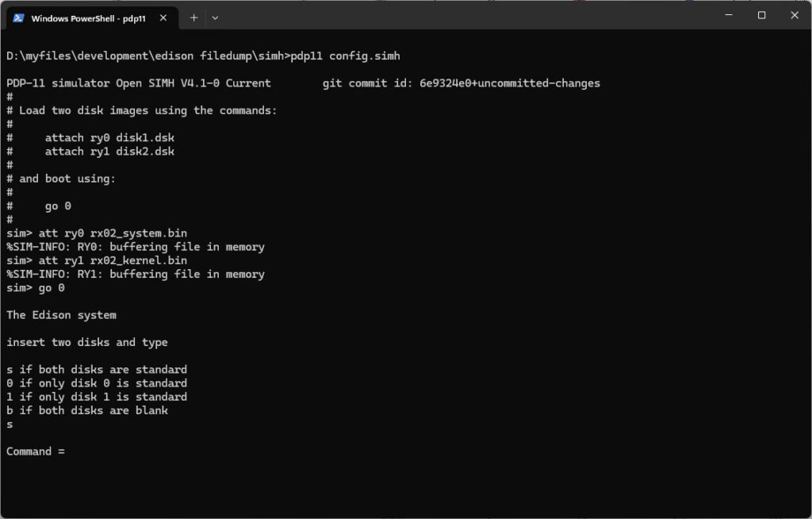
Task: Open a new tab with the plus button
Action: (x=194, y=17)
